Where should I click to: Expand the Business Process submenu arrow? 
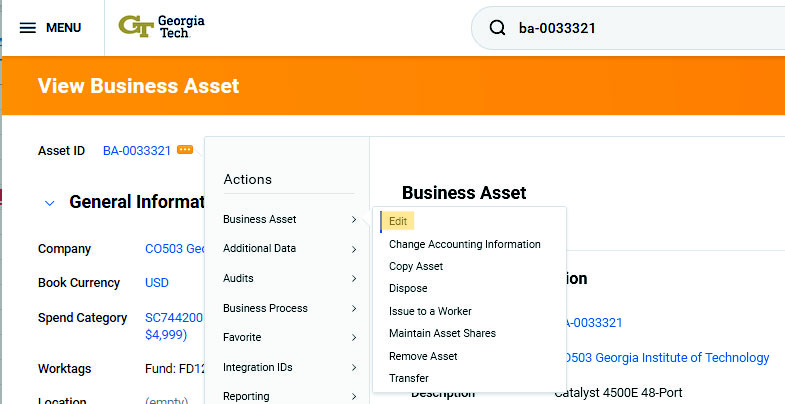click(x=354, y=308)
